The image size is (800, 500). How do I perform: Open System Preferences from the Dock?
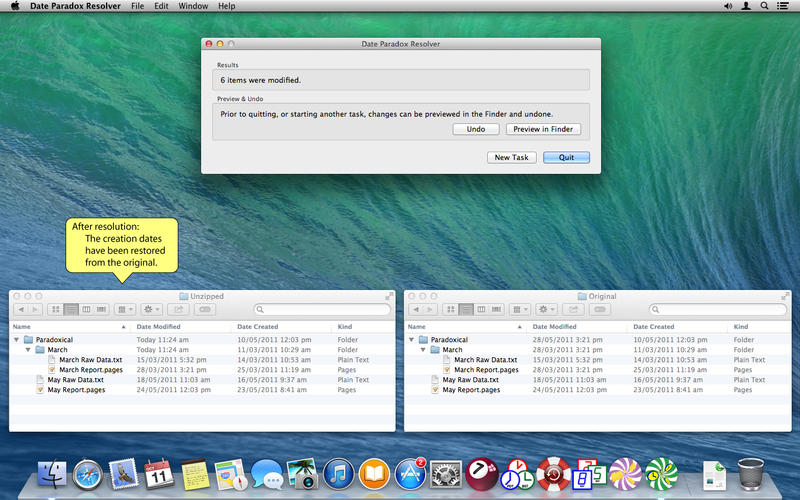[x=446, y=474]
